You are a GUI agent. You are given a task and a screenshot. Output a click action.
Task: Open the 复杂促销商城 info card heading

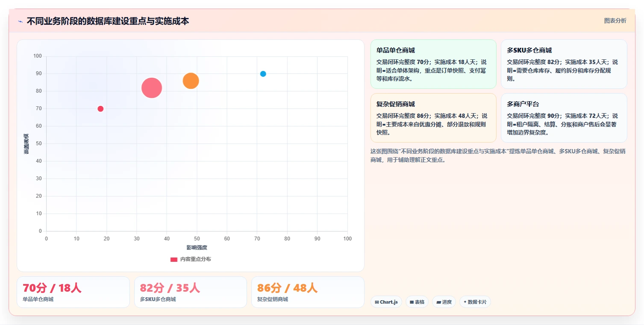pyautogui.click(x=396, y=104)
